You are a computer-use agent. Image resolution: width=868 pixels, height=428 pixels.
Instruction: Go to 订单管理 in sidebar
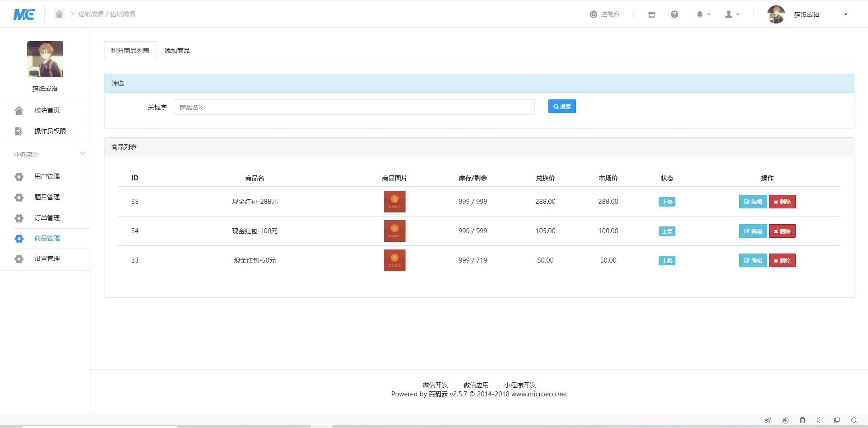47,218
